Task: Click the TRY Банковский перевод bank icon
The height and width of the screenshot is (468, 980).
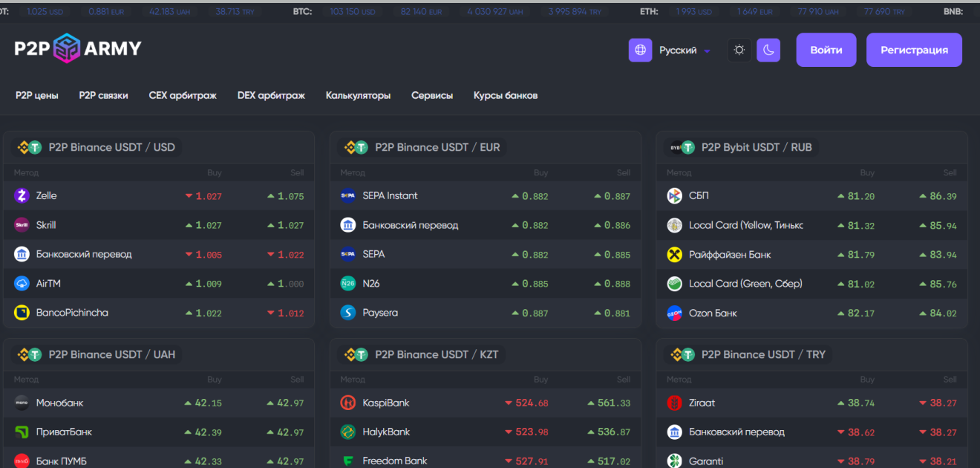Action: 675,432
